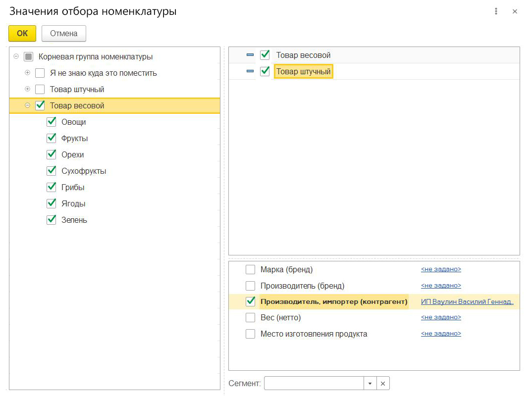The height and width of the screenshot is (396, 532).
Task: Open the three-dot more options menu
Action: pos(496,11)
